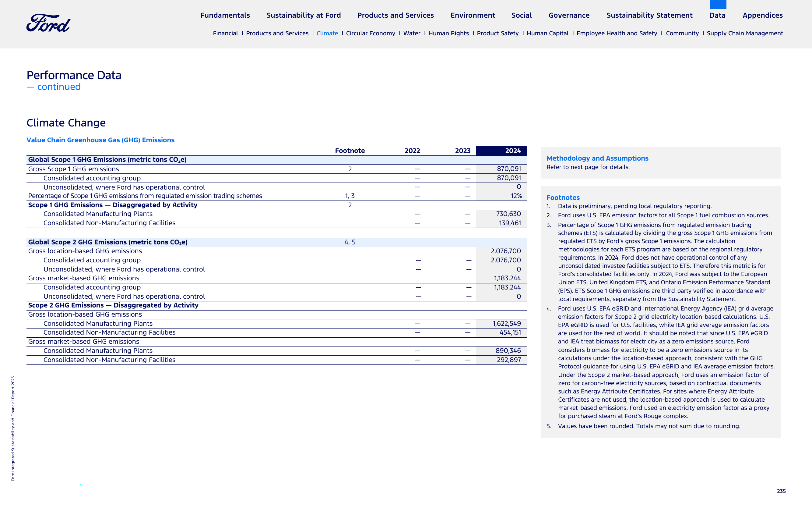Select the 730,630 manufacturing plants value
The image size is (812, 508).
[x=508, y=214]
